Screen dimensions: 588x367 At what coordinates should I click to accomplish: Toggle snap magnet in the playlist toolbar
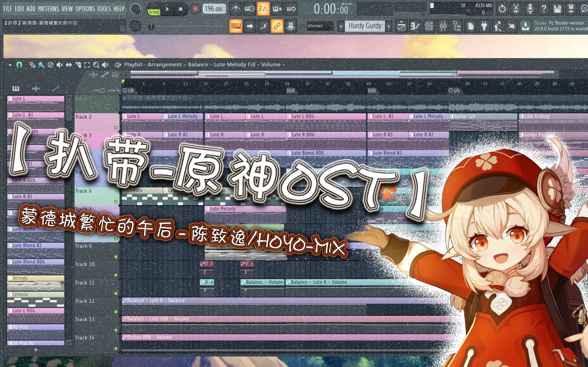[x=19, y=65]
